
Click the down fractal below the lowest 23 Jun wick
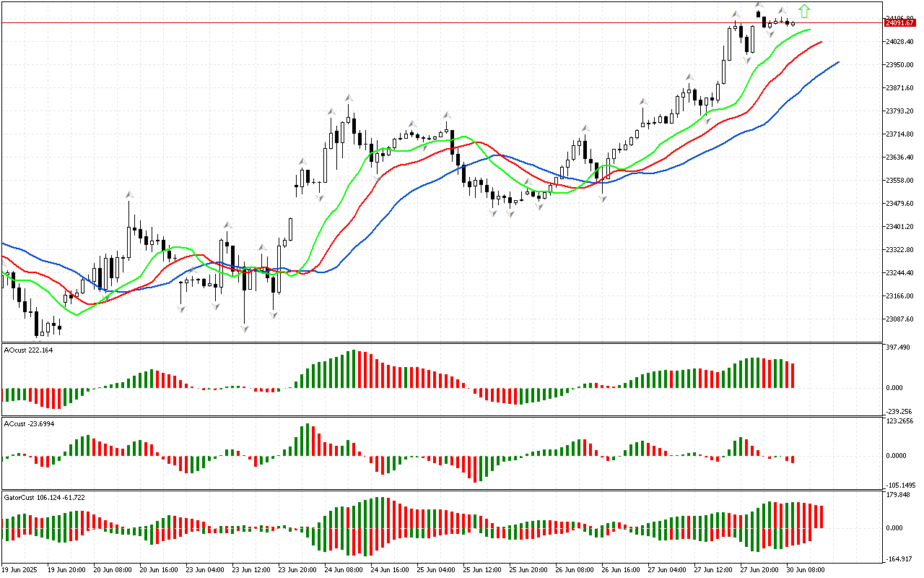[245, 329]
